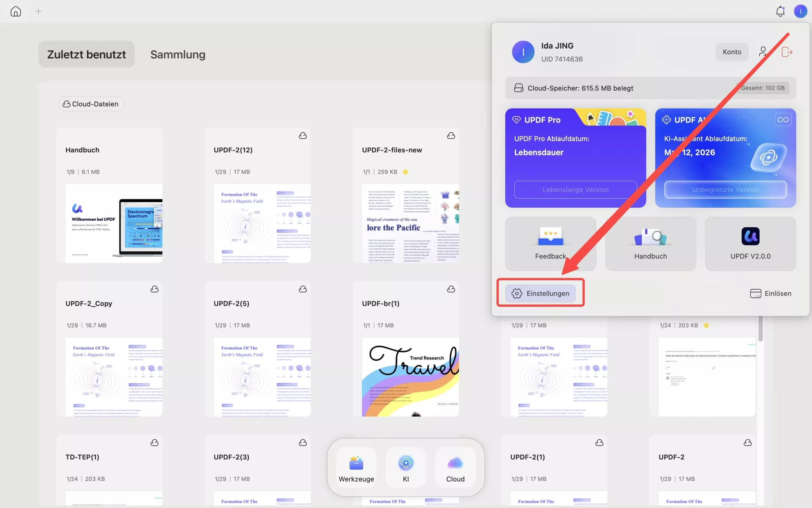Click the 6.1 MB size on Handbuch
Screen dimensions: 812x508
click(91, 172)
